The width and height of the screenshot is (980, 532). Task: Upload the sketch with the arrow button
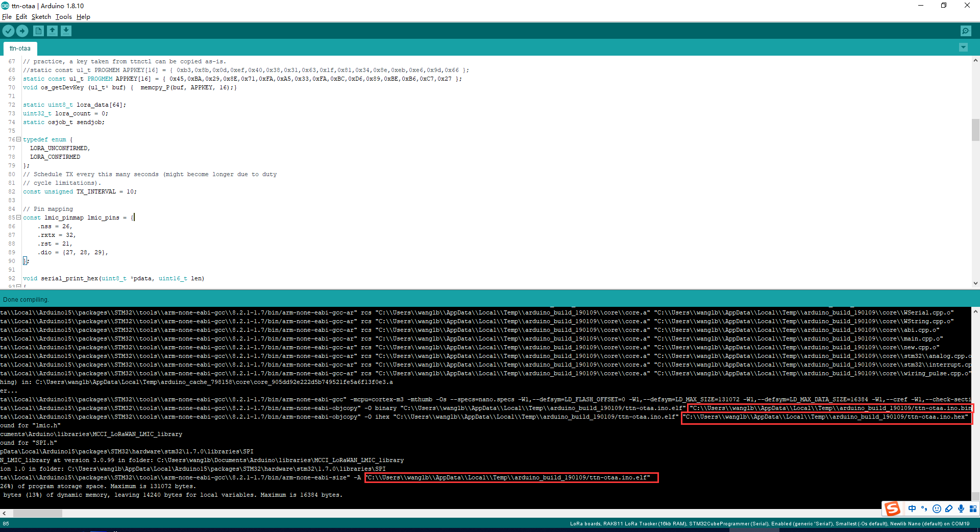point(22,31)
